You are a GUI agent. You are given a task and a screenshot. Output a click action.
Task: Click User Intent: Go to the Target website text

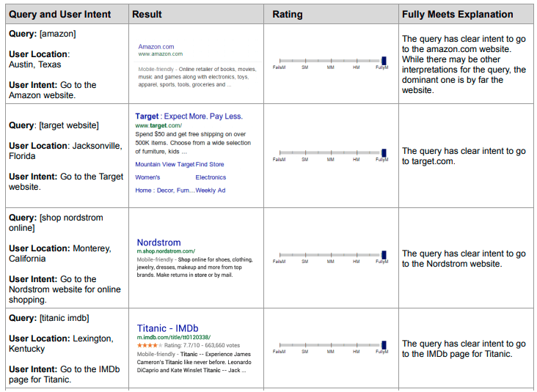click(x=66, y=182)
